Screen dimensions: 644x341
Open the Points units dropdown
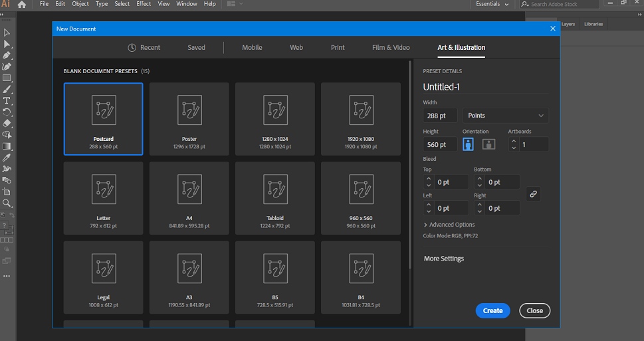pyautogui.click(x=506, y=116)
